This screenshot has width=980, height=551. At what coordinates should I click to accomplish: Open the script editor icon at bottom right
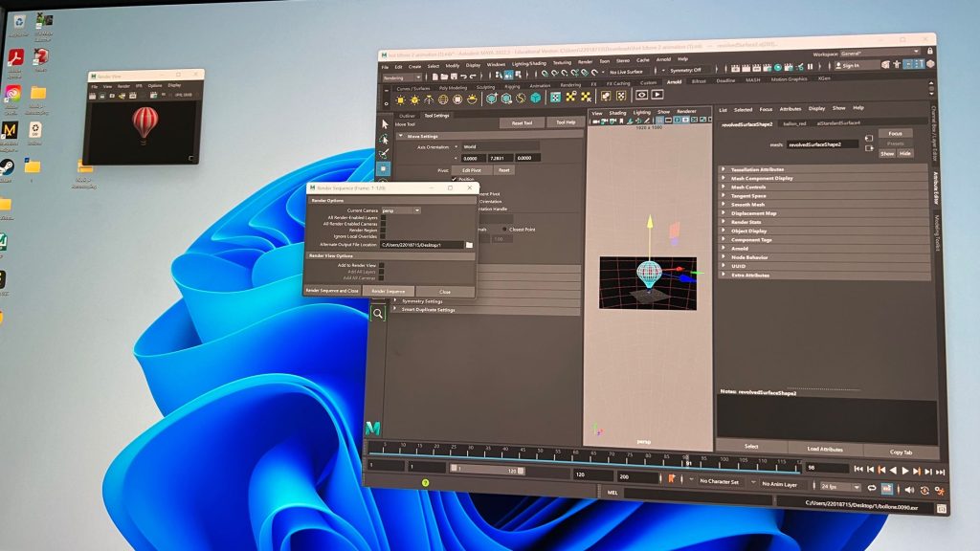pyautogui.click(x=941, y=509)
